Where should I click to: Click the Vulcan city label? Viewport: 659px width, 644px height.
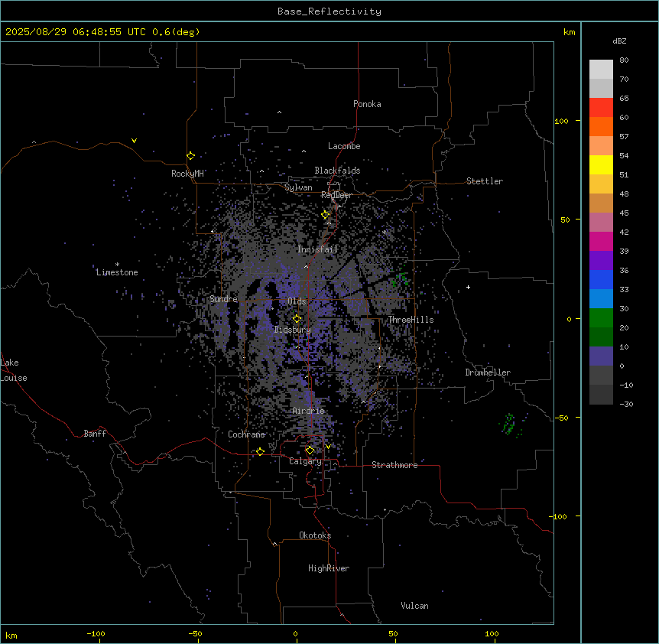(x=415, y=606)
